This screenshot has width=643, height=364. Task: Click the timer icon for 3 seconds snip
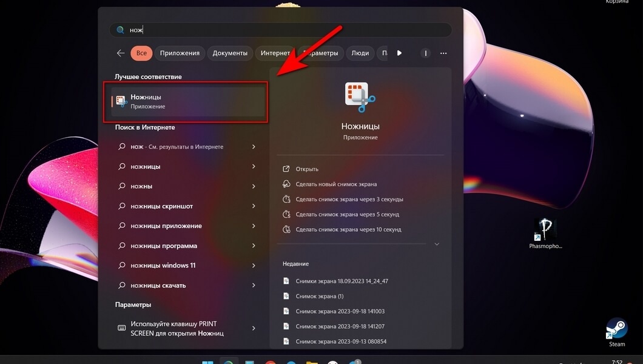coord(286,199)
